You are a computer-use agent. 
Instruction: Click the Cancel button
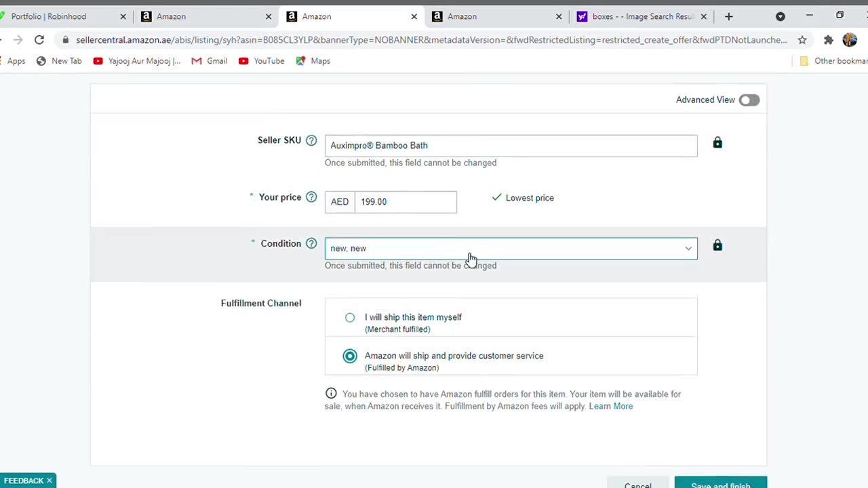(637, 484)
